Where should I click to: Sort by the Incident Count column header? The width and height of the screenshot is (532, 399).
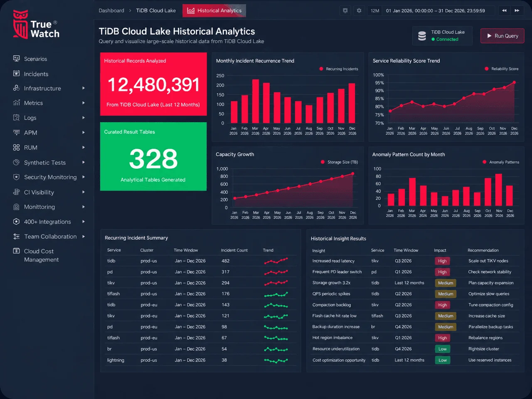(234, 250)
